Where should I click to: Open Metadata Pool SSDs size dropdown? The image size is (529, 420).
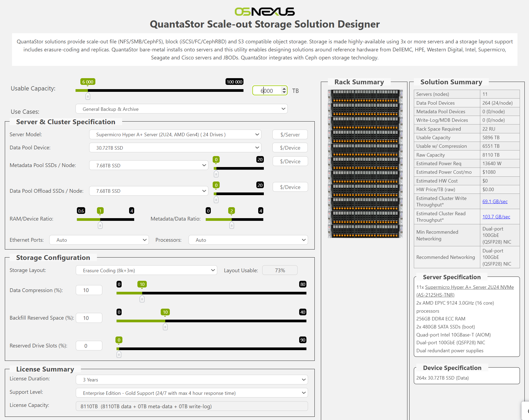click(x=149, y=165)
